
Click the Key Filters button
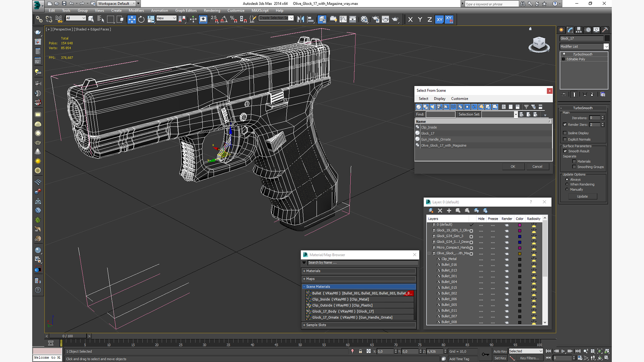[529, 358]
